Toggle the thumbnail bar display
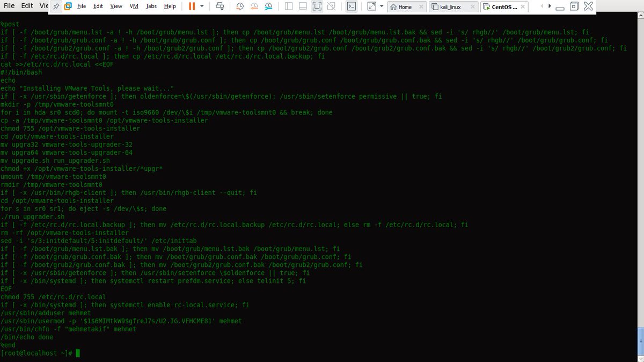The height and width of the screenshot is (362, 644). 305,6
